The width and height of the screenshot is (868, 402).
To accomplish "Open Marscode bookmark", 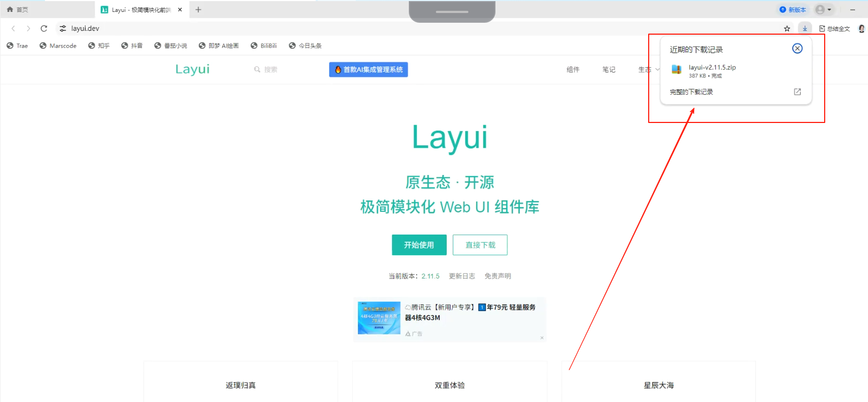I will click(58, 46).
